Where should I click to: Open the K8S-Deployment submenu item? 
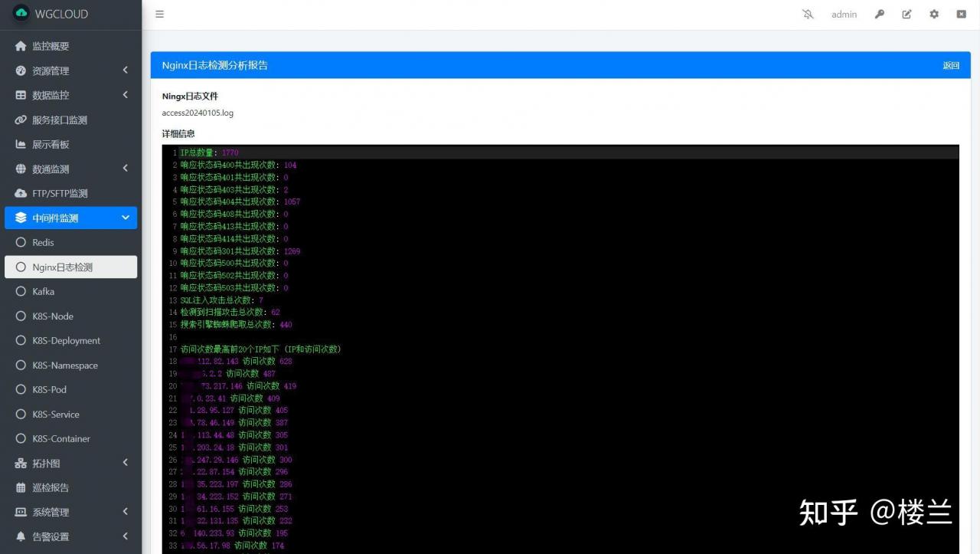pos(70,340)
